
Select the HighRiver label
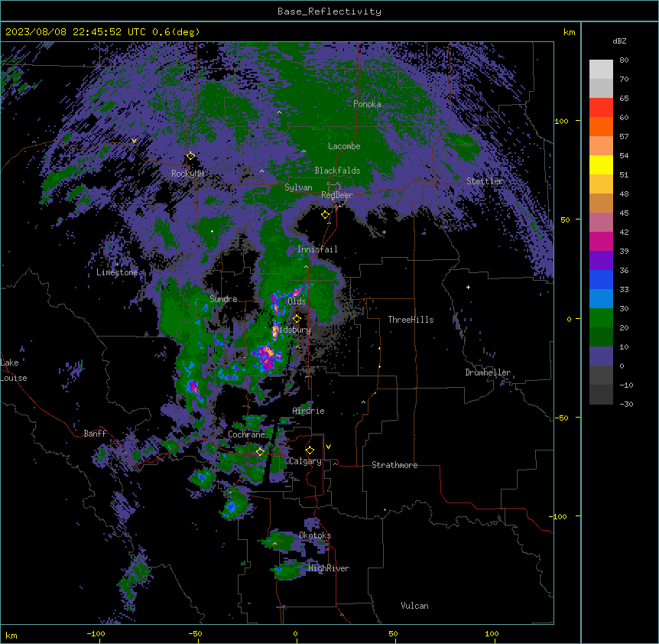click(329, 568)
